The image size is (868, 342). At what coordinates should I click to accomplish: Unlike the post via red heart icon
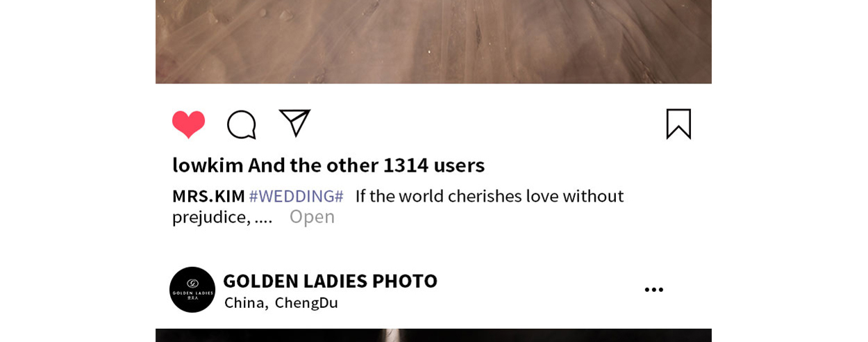188,124
